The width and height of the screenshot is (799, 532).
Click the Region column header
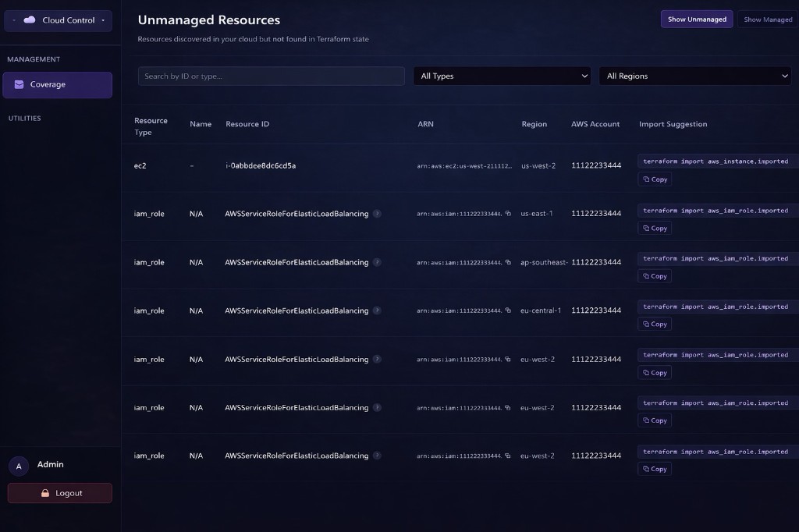pos(534,124)
